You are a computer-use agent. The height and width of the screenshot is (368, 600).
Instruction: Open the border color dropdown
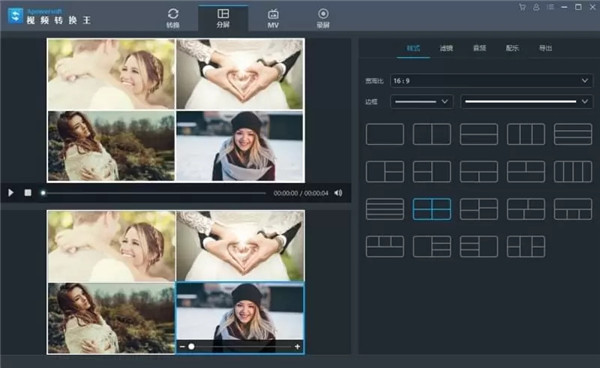click(527, 102)
